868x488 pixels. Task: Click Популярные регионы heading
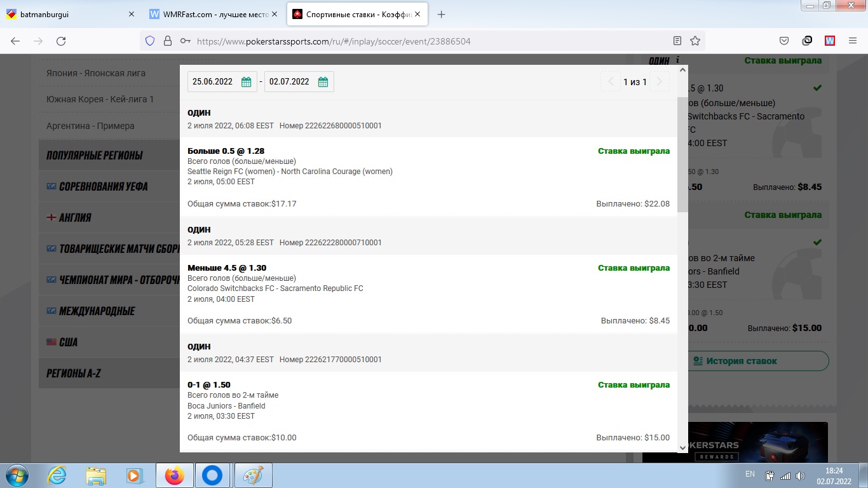pyautogui.click(x=95, y=155)
